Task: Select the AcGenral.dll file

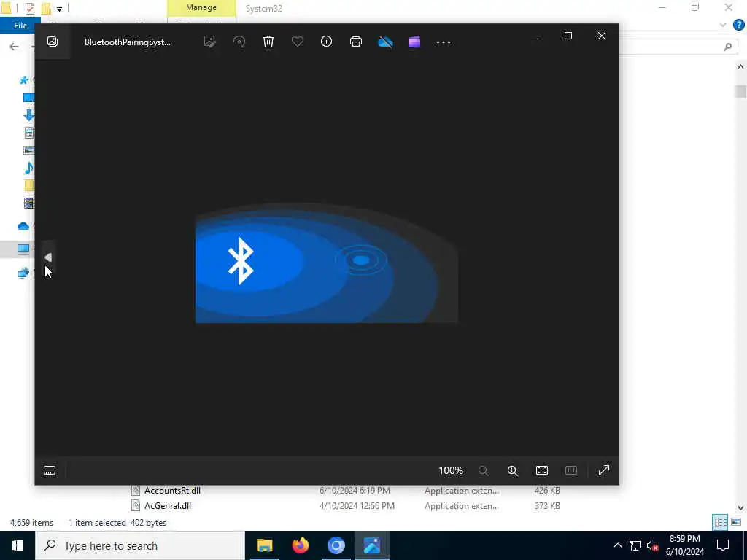Action: pyautogui.click(x=167, y=506)
